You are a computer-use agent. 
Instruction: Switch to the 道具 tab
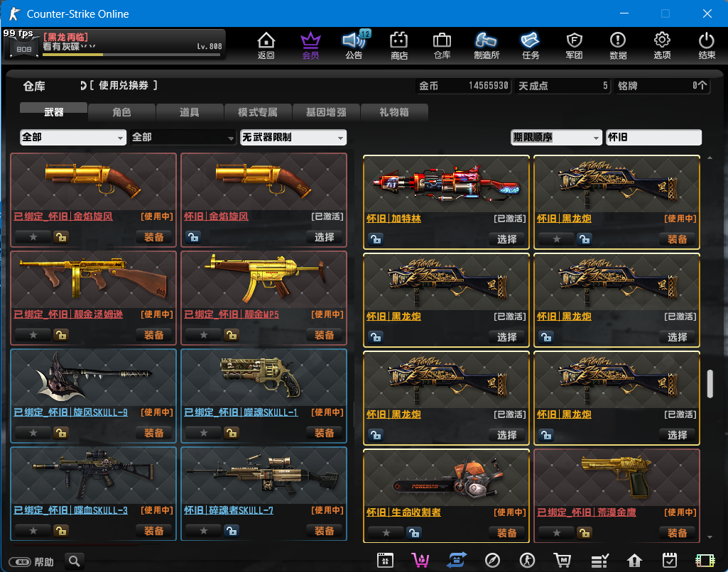[190, 112]
